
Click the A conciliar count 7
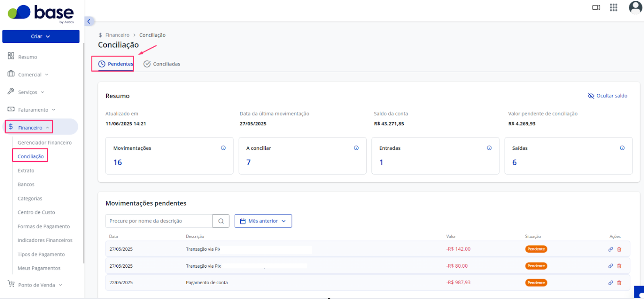point(248,162)
